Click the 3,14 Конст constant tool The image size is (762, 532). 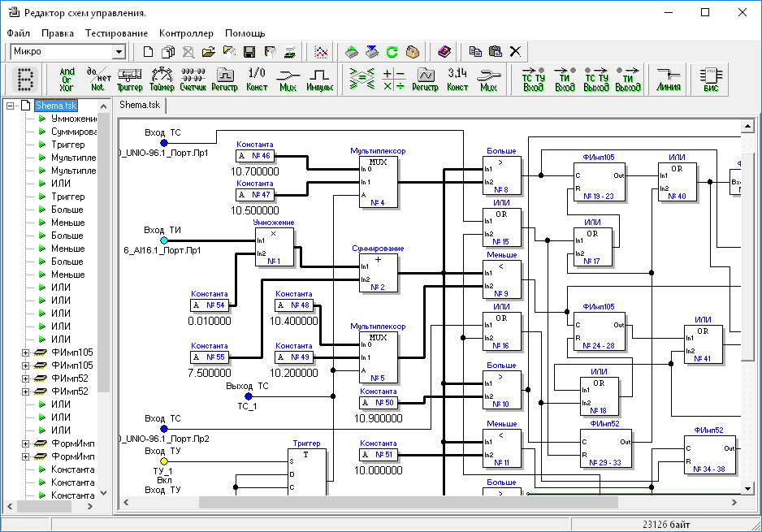[x=457, y=80]
